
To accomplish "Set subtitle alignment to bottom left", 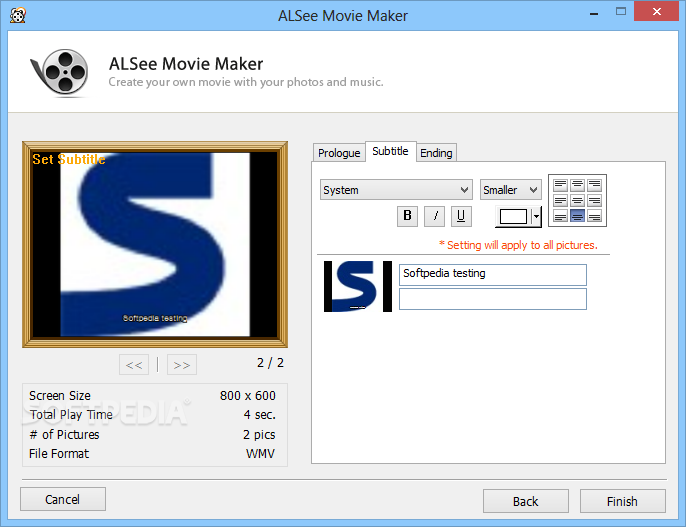I will pos(560,216).
